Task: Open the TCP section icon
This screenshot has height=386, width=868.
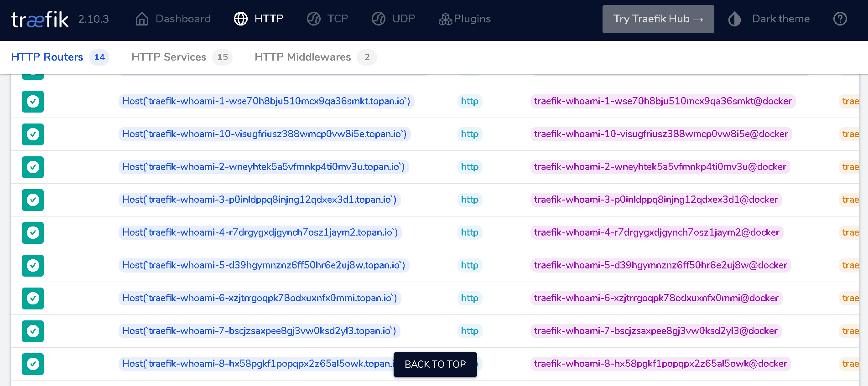Action: 314,19
